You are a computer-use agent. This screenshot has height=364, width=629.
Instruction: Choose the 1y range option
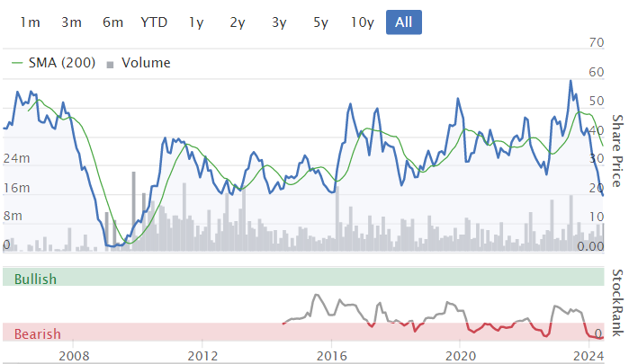[196, 22]
